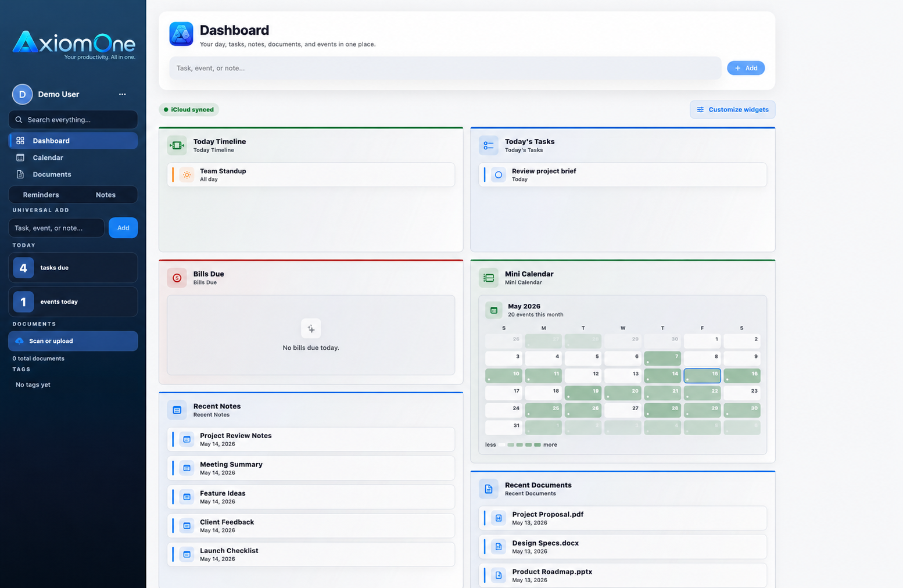
Task: Click the Documents icon in the sidebar
Action: click(20, 174)
